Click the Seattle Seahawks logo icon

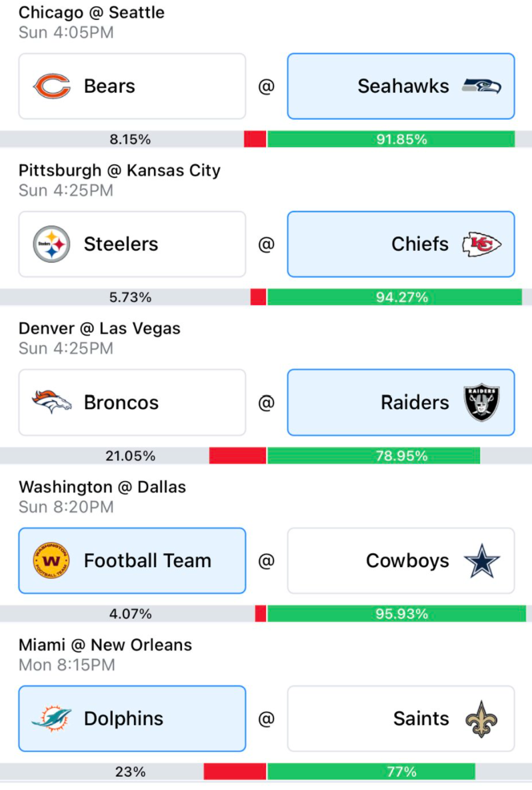pos(482,87)
